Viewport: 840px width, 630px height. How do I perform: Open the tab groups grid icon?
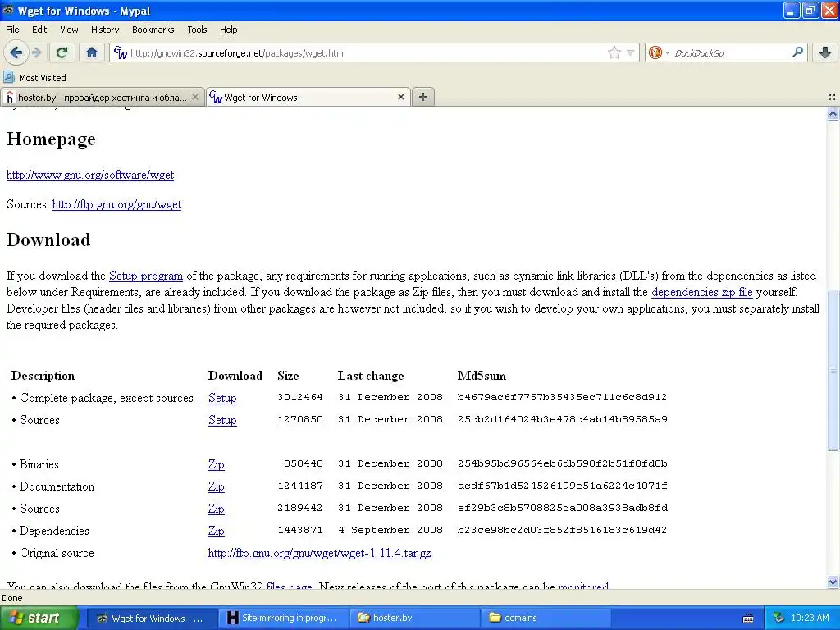point(832,97)
